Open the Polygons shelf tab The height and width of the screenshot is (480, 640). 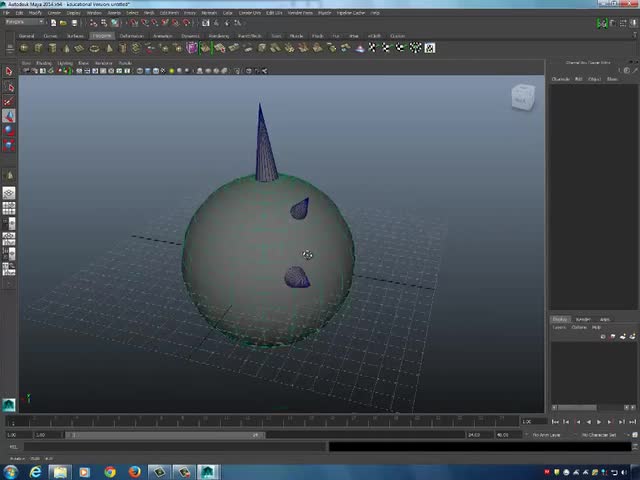point(102,35)
